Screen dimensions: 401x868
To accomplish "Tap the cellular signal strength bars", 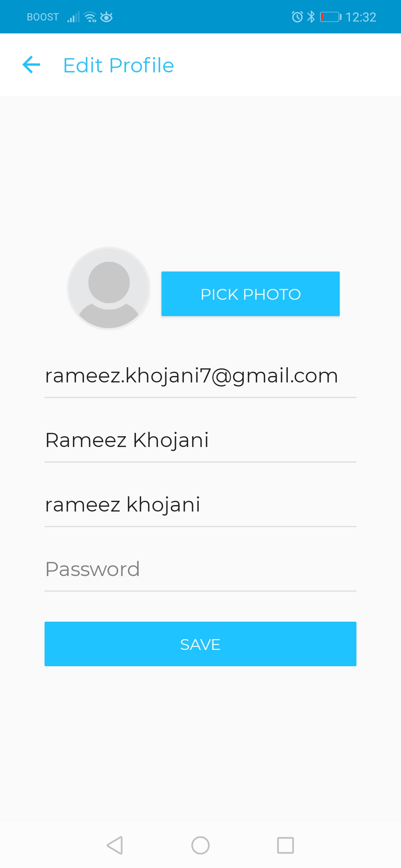I will pyautogui.click(x=74, y=17).
